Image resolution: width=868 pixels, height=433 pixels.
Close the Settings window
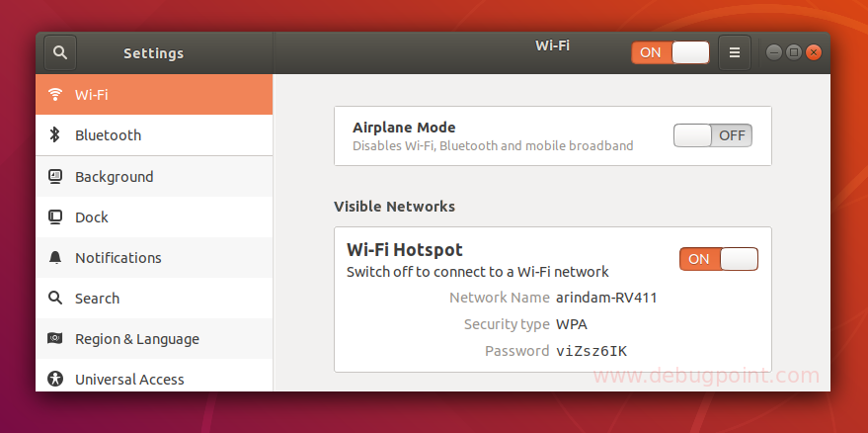click(x=814, y=52)
